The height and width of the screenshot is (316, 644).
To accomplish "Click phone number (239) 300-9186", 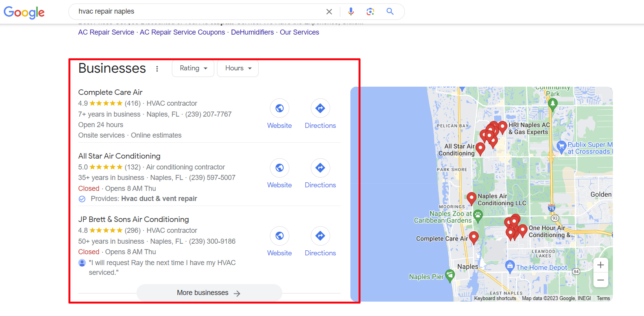I will click(x=212, y=241).
